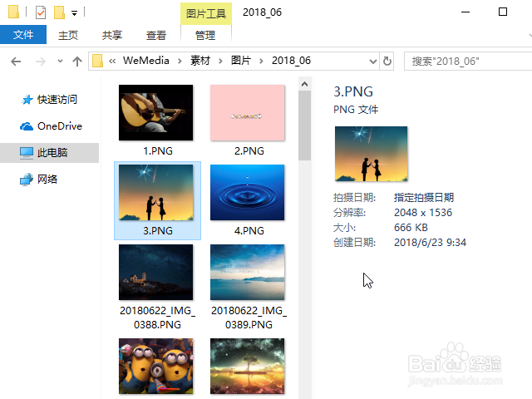Viewport: 532px width, 399px height.
Task: Click the 1.PNG file name label
Action: click(x=158, y=151)
